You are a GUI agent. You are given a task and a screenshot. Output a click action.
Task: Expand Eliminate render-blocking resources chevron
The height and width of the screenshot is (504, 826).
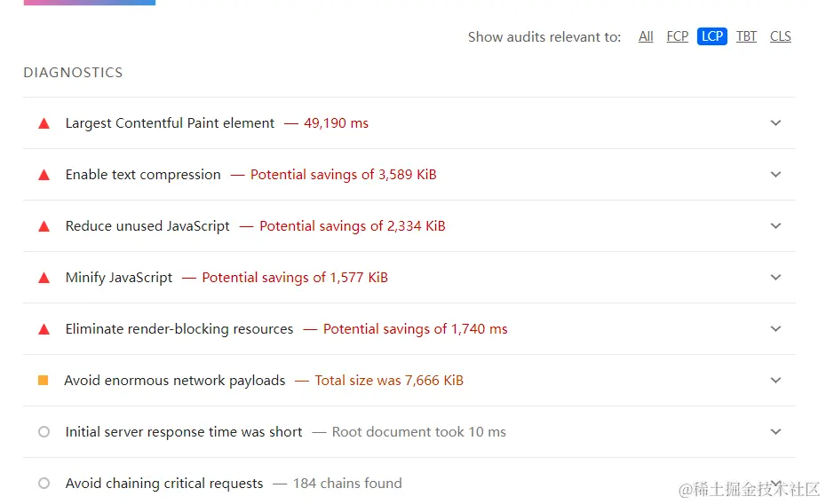click(x=775, y=329)
